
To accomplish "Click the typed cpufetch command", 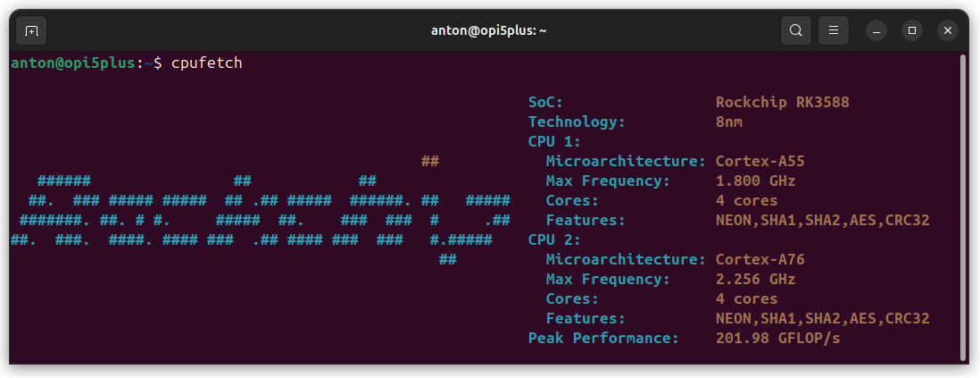I will pos(206,63).
